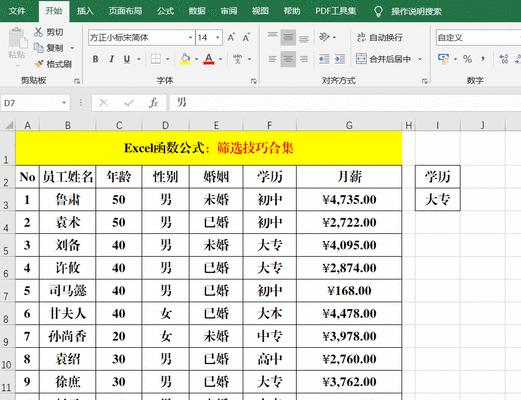Select cell containing 司马懿

tap(68, 291)
